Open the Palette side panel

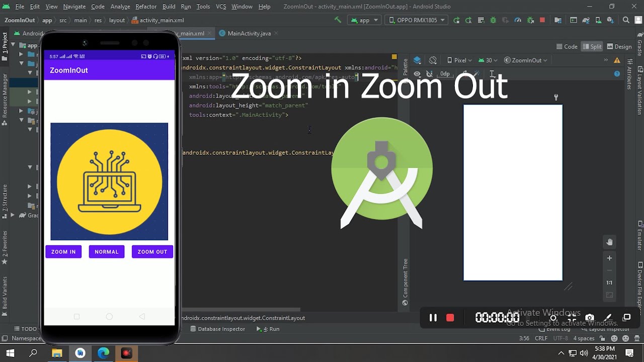pos(405,70)
